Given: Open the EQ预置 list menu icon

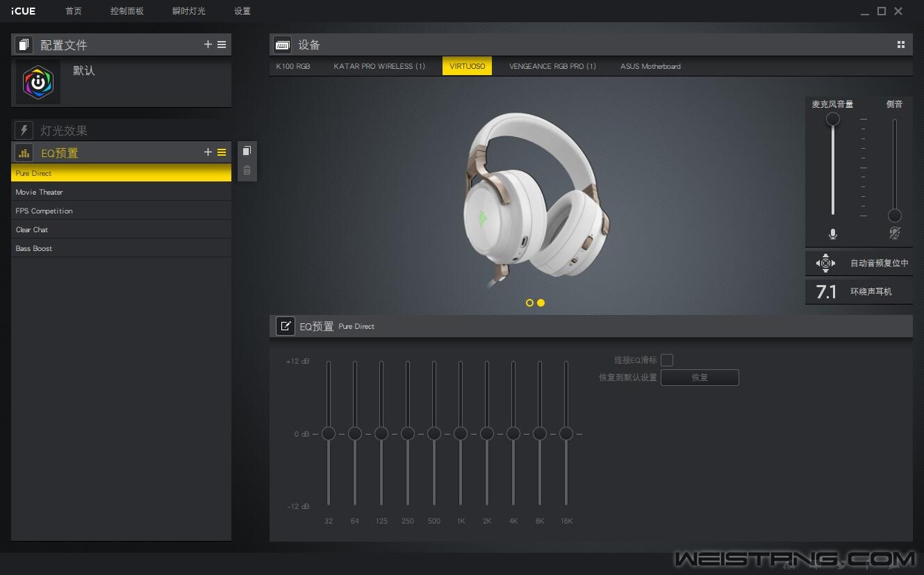Looking at the screenshot, I should pyautogui.click(x=222, y=152).
